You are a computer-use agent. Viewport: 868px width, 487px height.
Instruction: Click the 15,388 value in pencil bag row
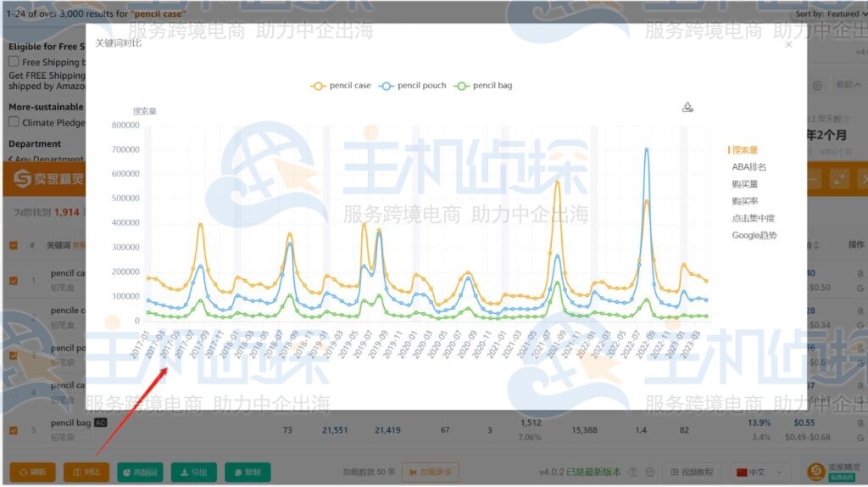point(585,430)
